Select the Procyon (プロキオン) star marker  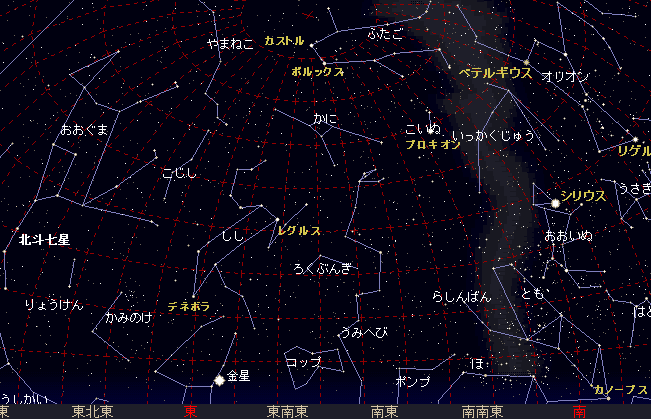(432, 132)
